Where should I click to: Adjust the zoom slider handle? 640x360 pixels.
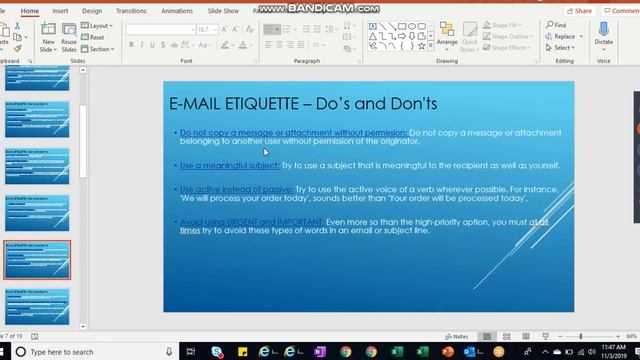pyautogui.click(x=580, y=336)
